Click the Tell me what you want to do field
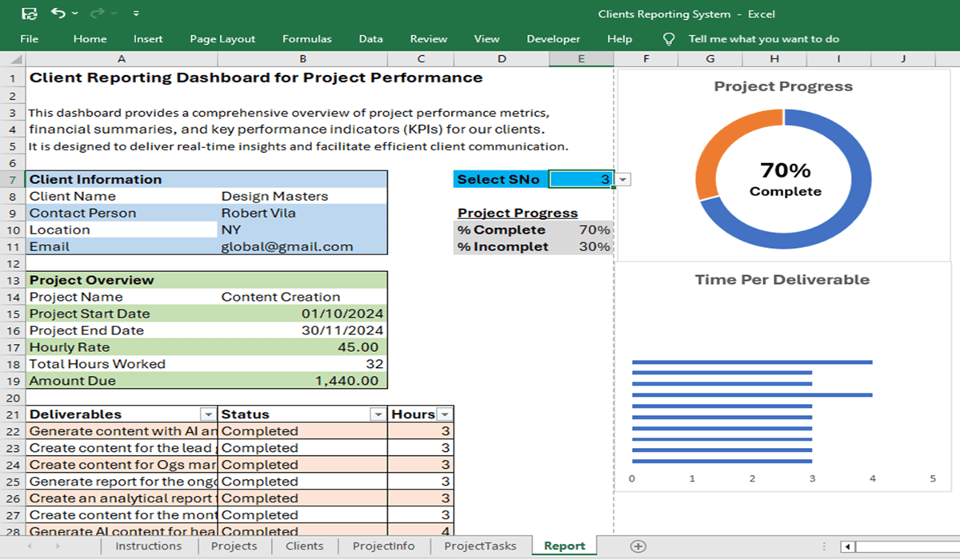 coord(764,38)
